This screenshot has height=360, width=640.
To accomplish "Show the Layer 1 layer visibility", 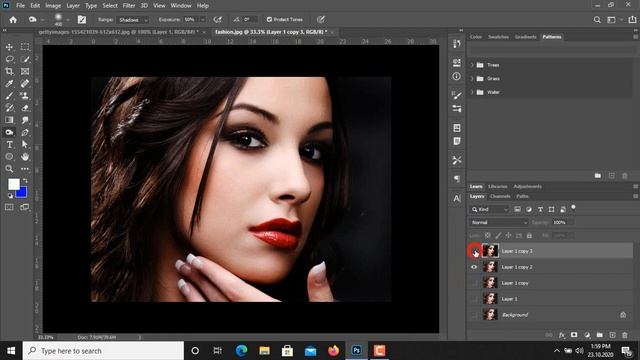I will pyautogui.click(x=474, y=299).
